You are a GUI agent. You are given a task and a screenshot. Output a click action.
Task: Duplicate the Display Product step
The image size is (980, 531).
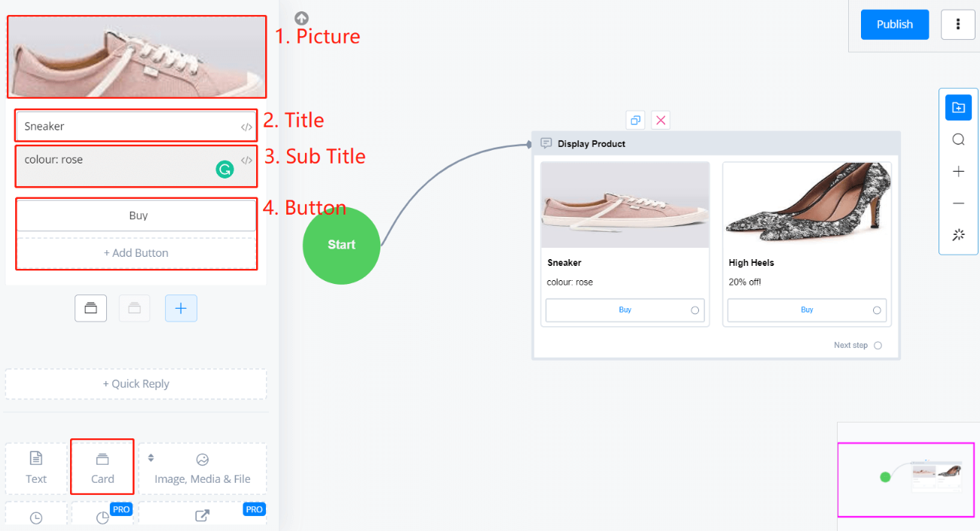636,121
